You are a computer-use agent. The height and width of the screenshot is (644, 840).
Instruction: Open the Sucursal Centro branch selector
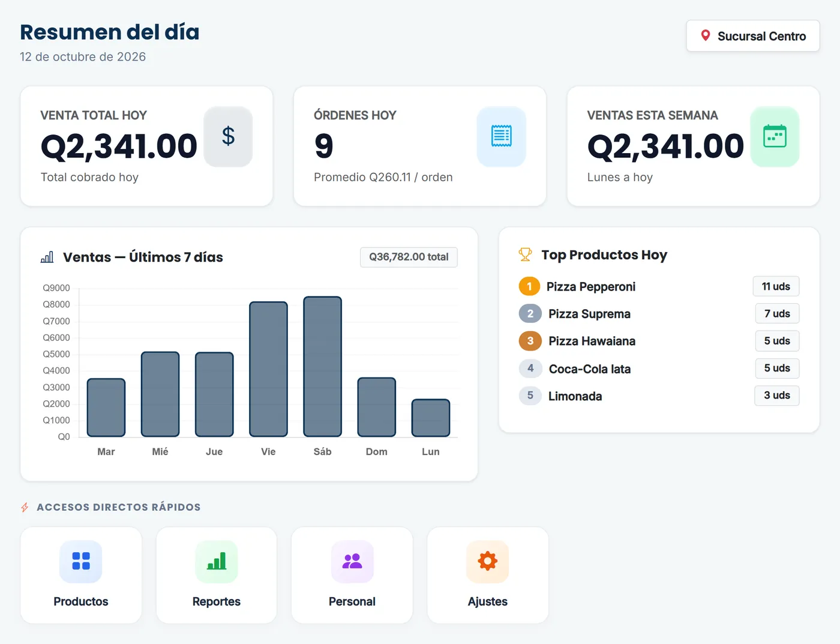tap(753, 36)
